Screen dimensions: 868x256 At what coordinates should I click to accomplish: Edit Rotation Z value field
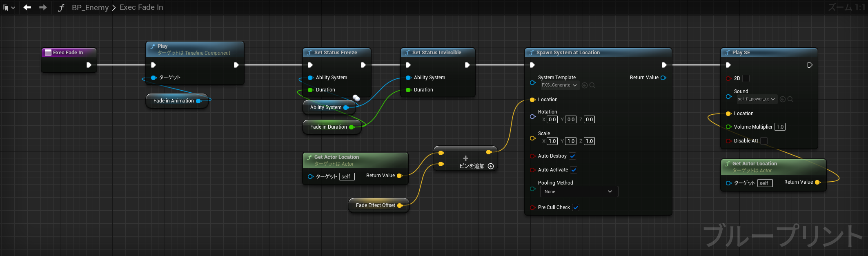pyautogui.click(x=589, y=120)
